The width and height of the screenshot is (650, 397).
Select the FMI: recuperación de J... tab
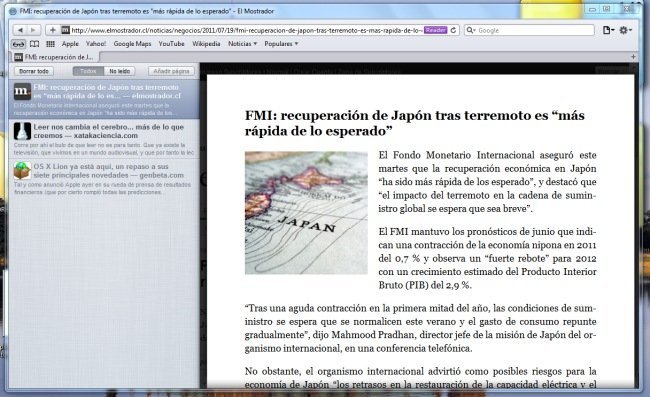54,57
